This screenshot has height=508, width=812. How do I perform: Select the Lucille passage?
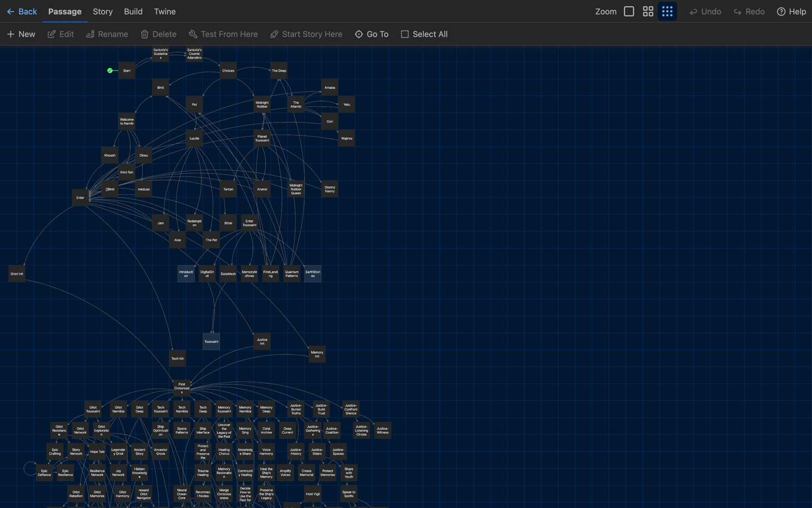coord(194,138)
